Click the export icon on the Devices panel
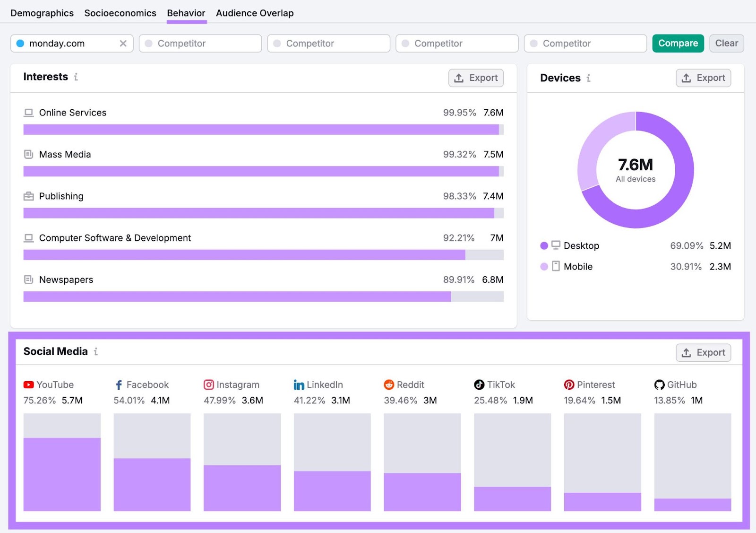The width and height of the screenshot is (756, 533). (703, 78)
